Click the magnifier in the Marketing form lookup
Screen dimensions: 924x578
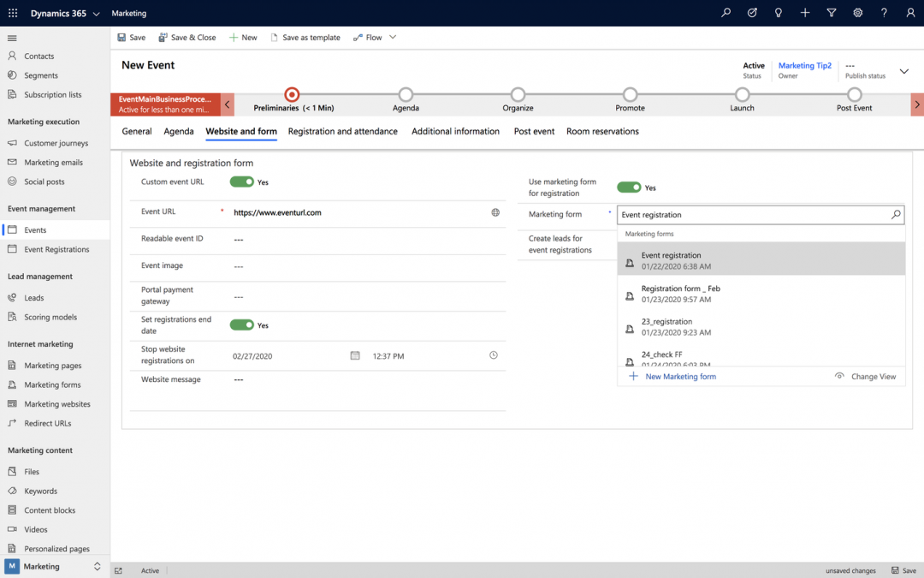(896, 214)
